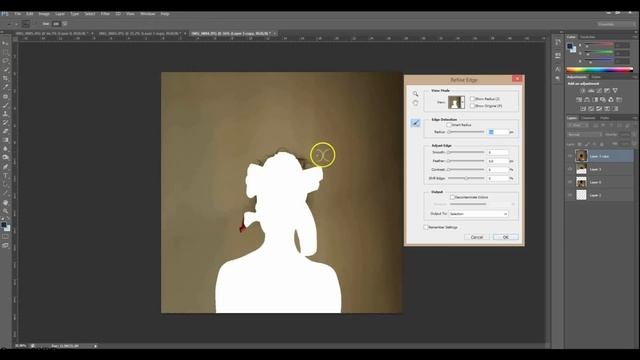The height and width of the screenshot is (360, 640).
Task: Click OK in Refine Edge dialog
Action: pos(505,237)
